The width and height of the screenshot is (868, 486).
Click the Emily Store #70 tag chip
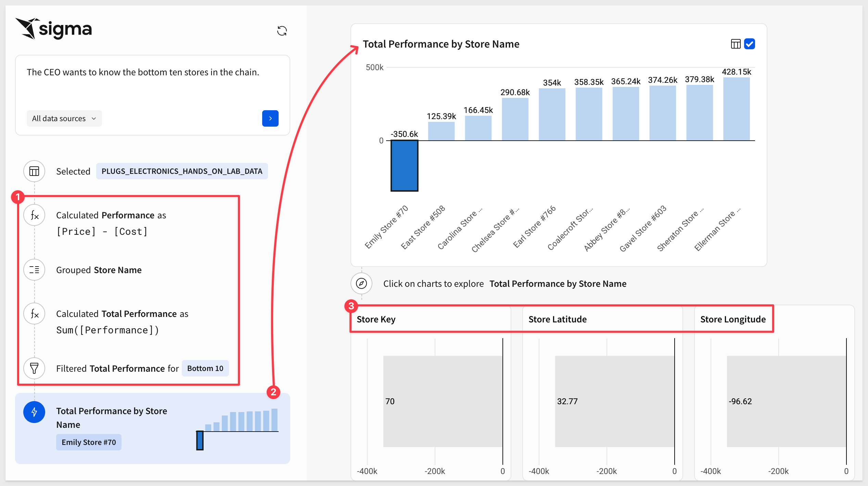pyautogui.click(x=89, y=442)
